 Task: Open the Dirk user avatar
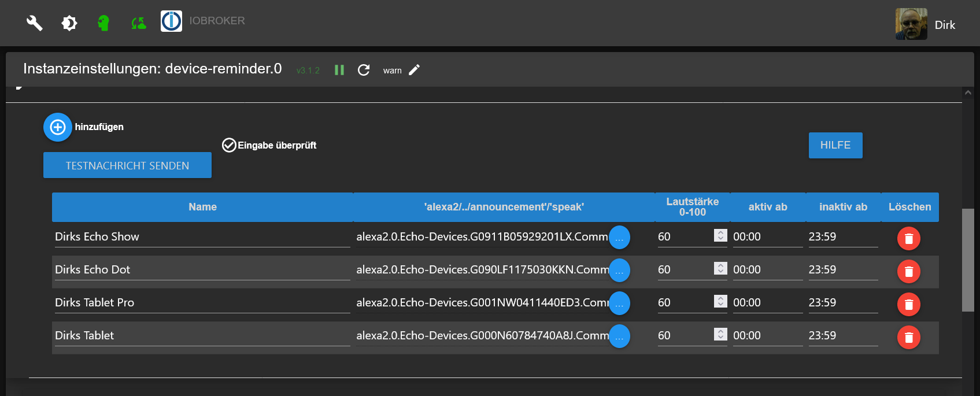911,24
